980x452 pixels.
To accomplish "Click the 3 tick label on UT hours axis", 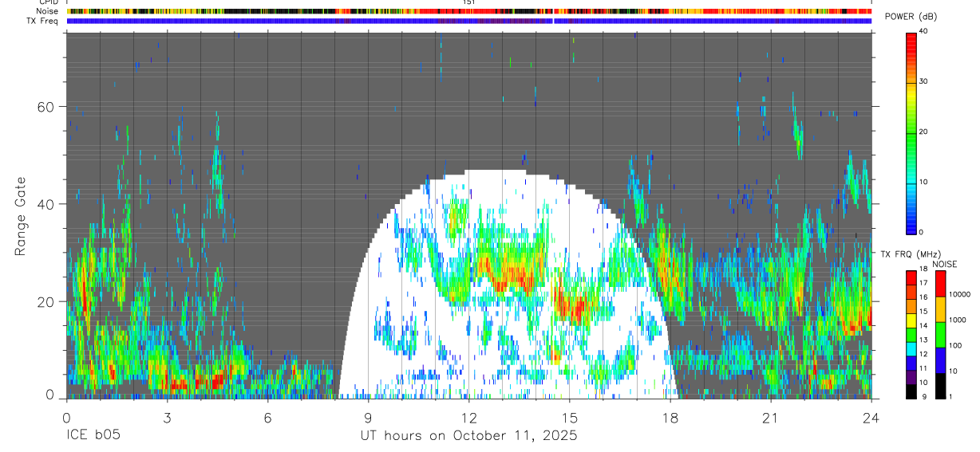I will tap(167, 418).
